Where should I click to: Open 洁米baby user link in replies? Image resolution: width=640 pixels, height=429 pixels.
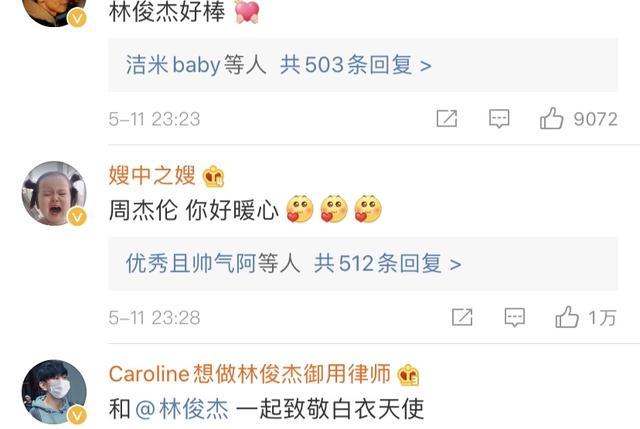click(x=173, y=65)
